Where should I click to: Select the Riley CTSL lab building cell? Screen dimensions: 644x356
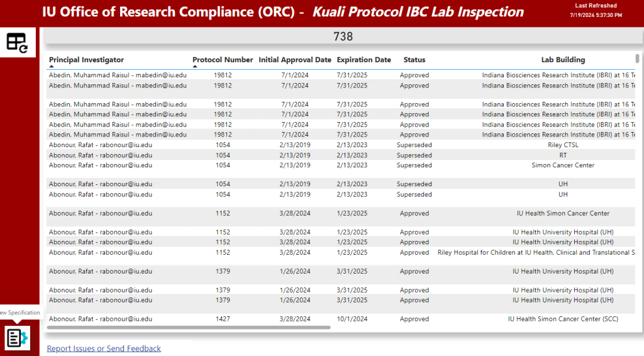click(x=563, y=145)
